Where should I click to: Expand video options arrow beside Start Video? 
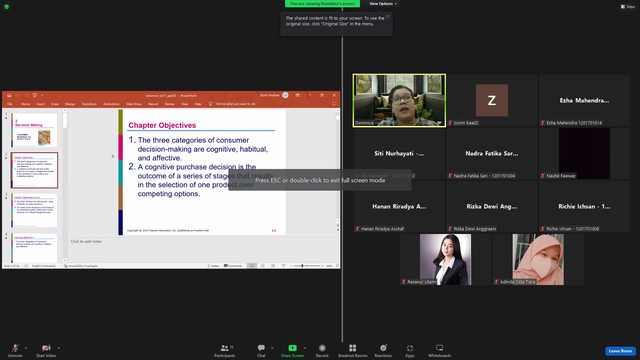(58, 348)
